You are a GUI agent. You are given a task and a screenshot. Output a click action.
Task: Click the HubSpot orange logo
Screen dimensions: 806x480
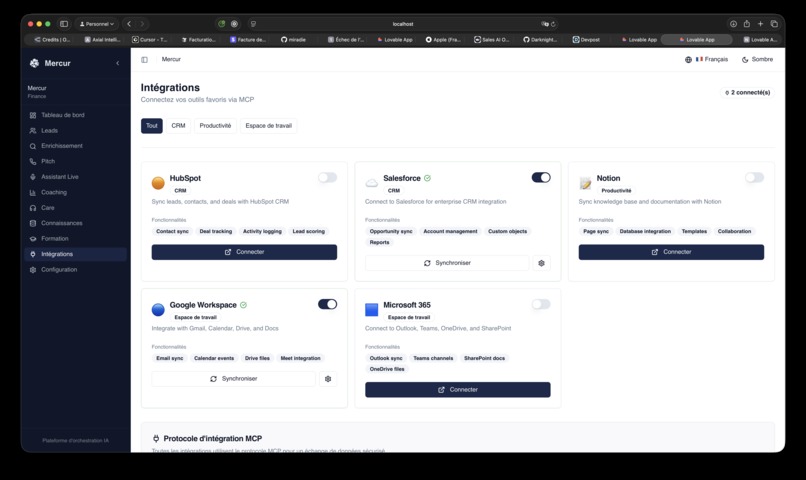(158, 182)
